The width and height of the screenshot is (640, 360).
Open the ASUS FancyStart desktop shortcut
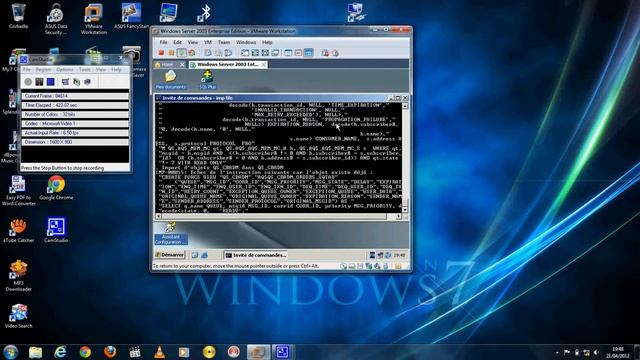pyautogui.click(x=131, y=16)
